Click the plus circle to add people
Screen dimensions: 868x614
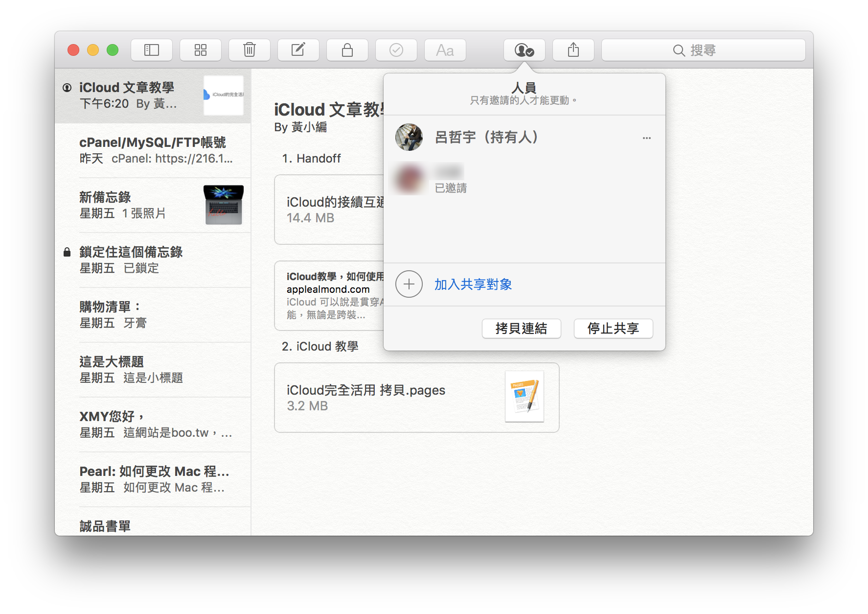click(x=409, y=284)
